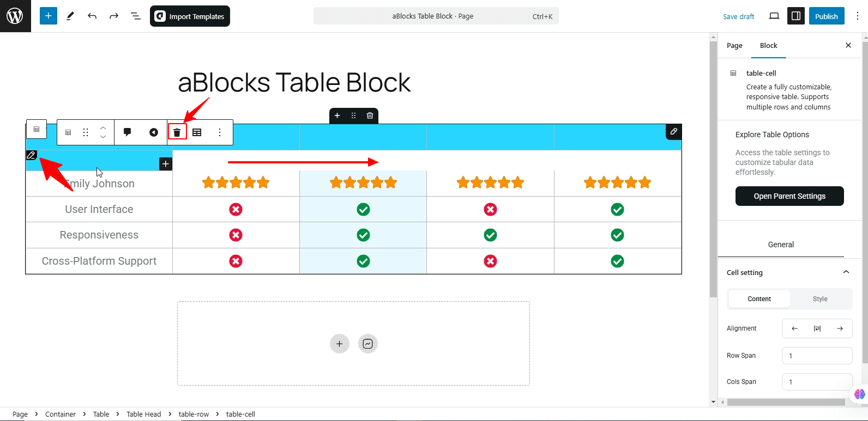Screen dimensions: 868x421
Task: Select the General tab
Action: (781, 245)
